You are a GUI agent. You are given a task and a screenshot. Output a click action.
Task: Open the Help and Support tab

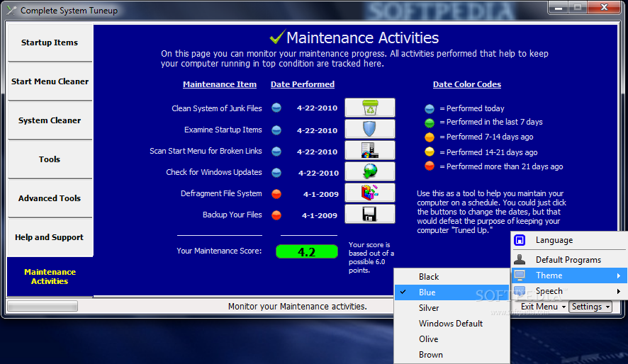pyautogui.click(x=50, y=237)
